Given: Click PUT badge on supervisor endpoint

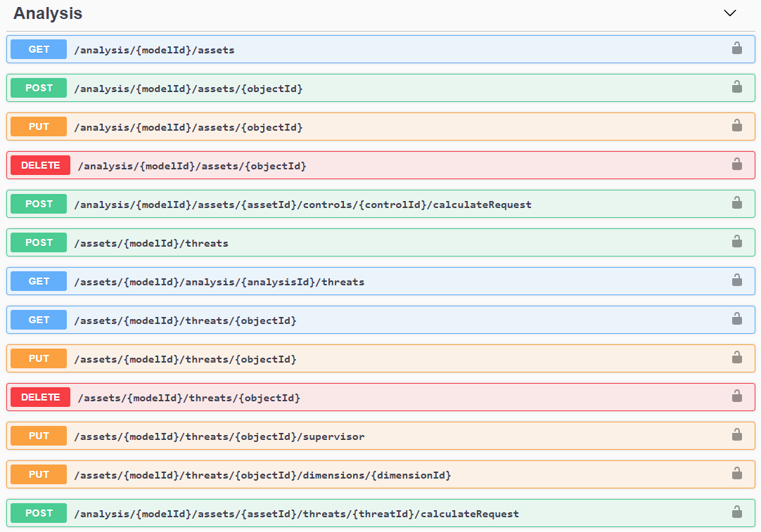Looking at the screenshot, I should 39,436.
